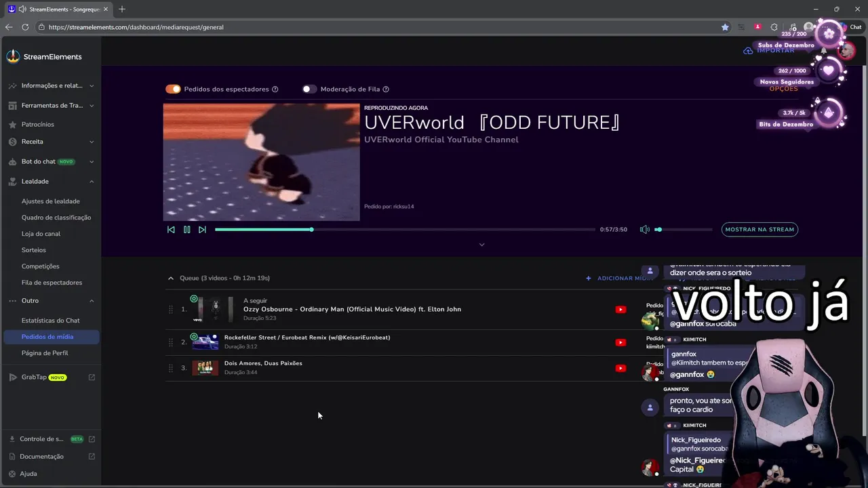Open browser extensions puzzle icon
The height and width of the screenshot is (488, 868).
click(x=774, y=27)
